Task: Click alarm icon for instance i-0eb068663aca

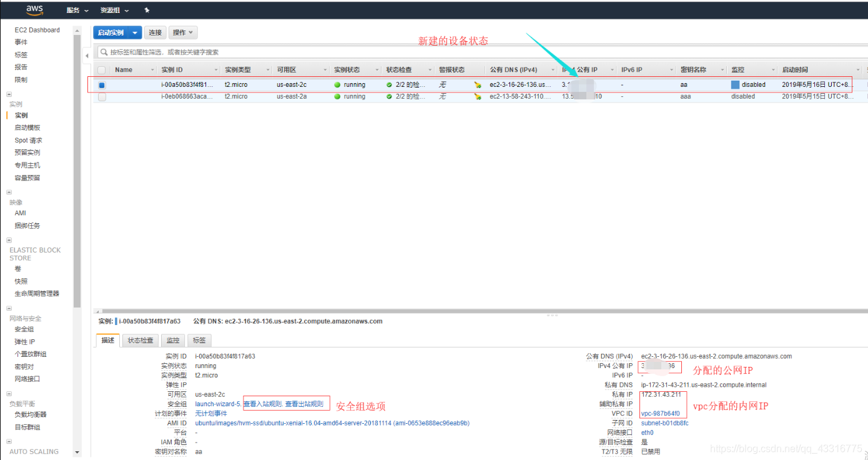Action: point(478,97)
